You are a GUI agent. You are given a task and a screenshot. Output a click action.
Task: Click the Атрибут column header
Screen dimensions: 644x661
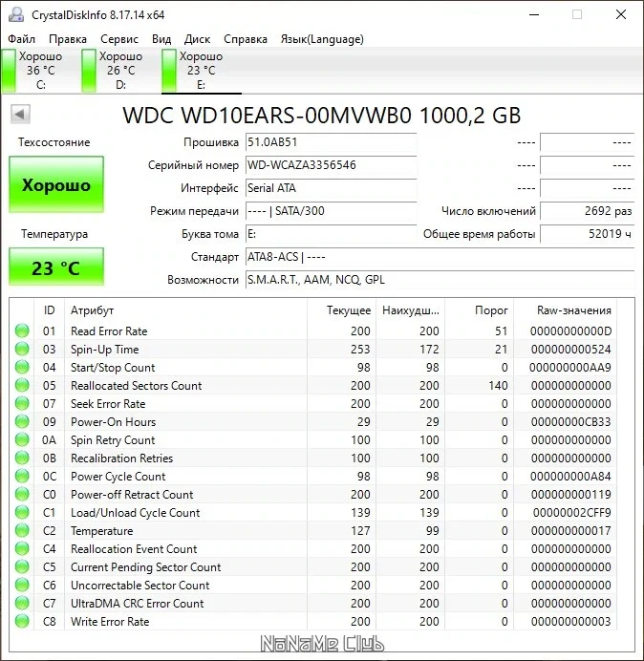(185, 310)
